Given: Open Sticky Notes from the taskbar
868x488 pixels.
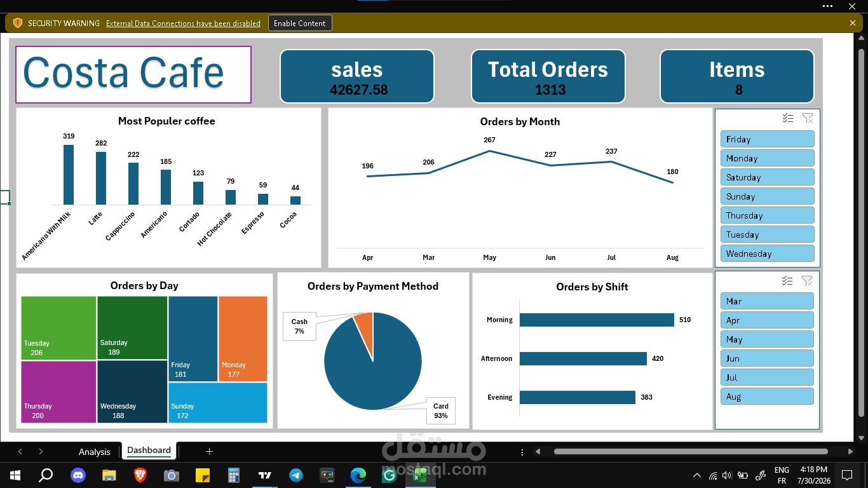Looking at the screenshot, I should [x=202, y=475].
